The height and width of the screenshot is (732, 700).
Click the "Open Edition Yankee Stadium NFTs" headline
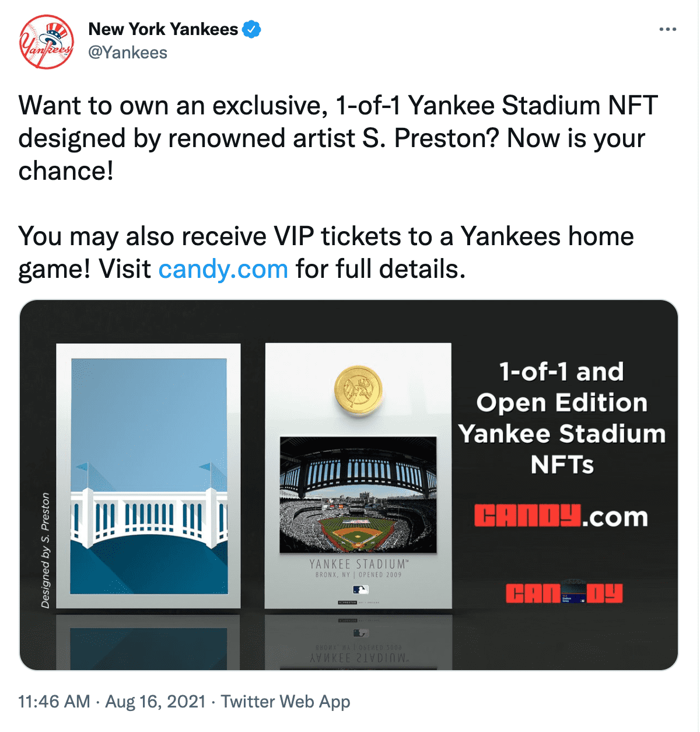[x=561, y=418]
